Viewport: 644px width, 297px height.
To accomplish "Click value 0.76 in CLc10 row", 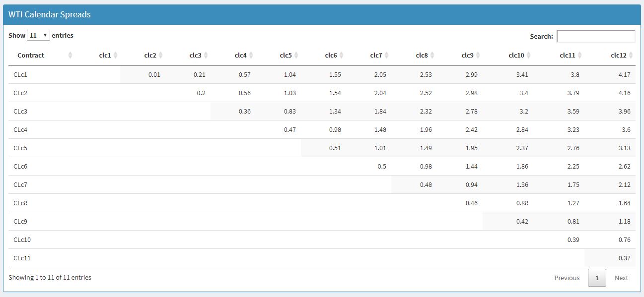I will [625, 239].
